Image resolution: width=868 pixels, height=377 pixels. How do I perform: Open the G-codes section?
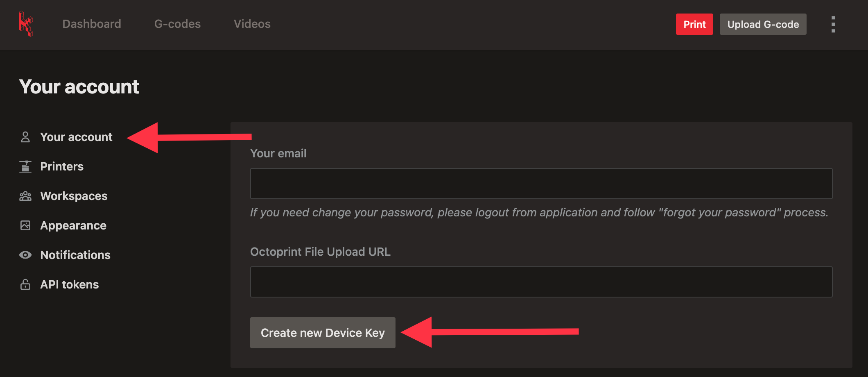pos(177,24)
